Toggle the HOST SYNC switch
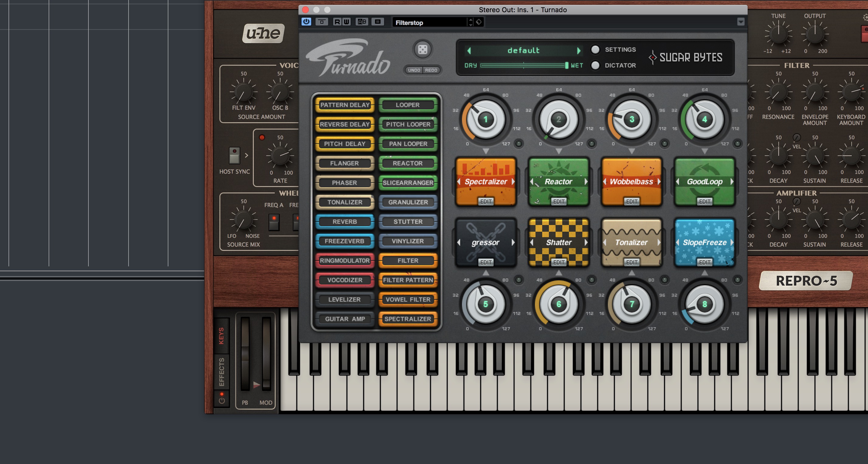Screen dimensions: 868x464 tap(234, 155)
